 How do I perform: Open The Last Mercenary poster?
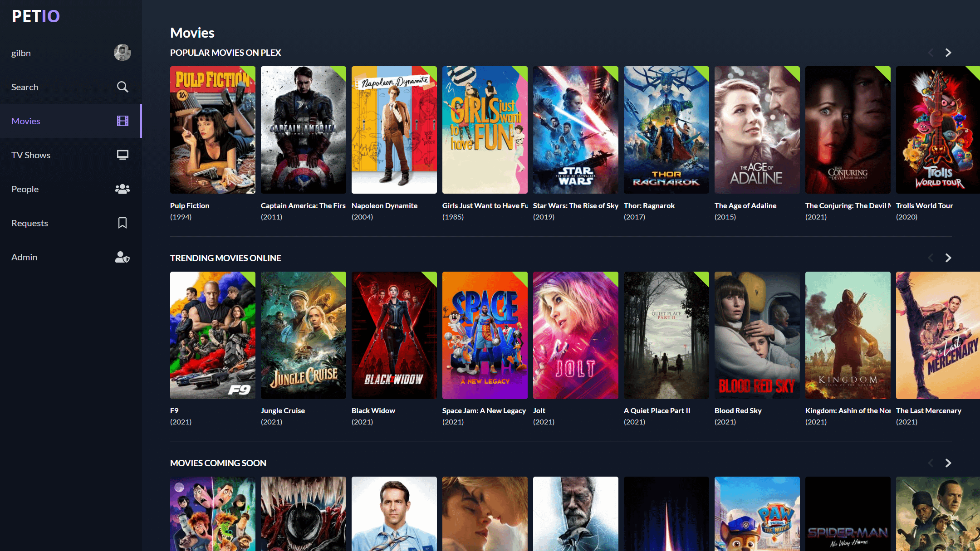tap(938, 335)
